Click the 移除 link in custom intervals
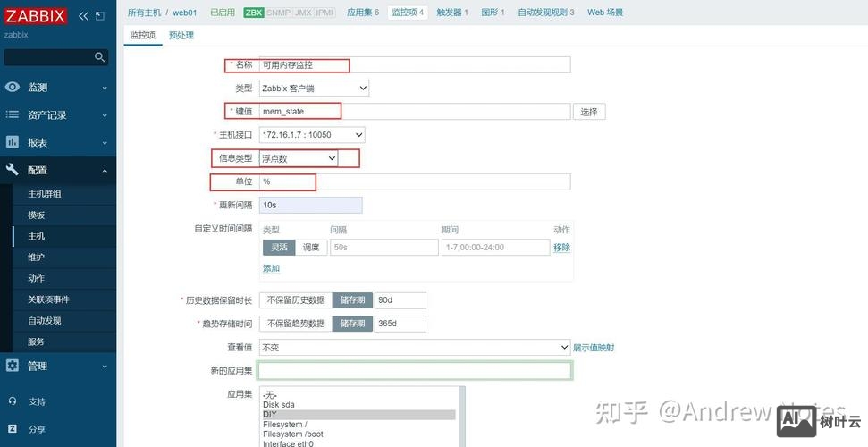The image size is (868, 447). point(561,248)
